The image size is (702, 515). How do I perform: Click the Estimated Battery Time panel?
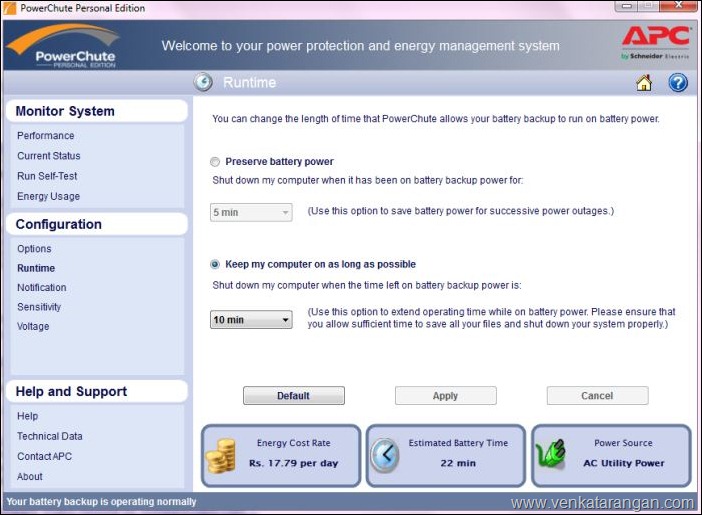pyautogui.click(x=446, y=456)
